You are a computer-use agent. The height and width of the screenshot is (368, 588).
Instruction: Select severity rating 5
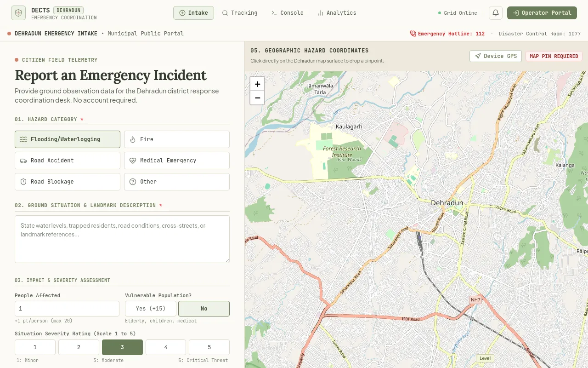click(x=209, y=347)
